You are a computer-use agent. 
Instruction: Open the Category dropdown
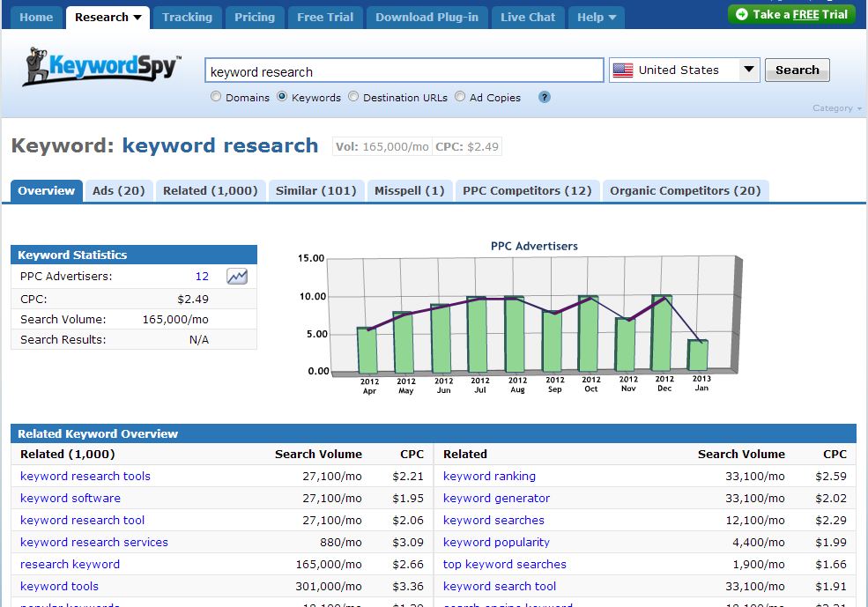point(837,108)
